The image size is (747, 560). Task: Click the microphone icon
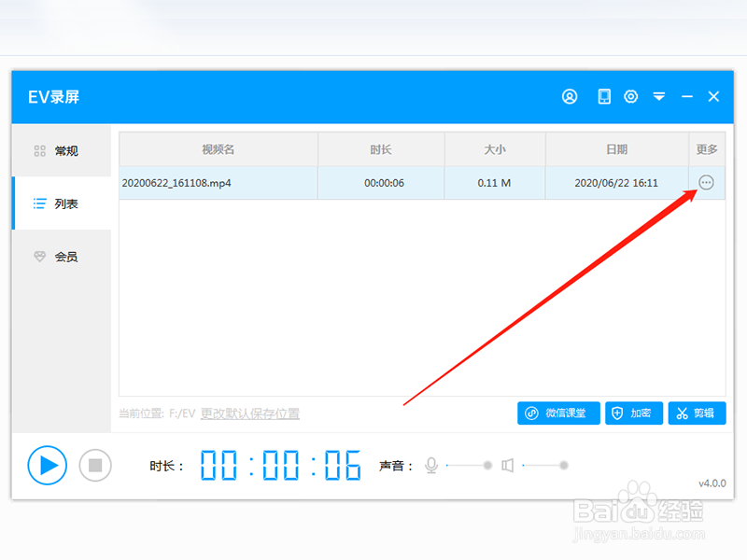[x=431, y=465]
